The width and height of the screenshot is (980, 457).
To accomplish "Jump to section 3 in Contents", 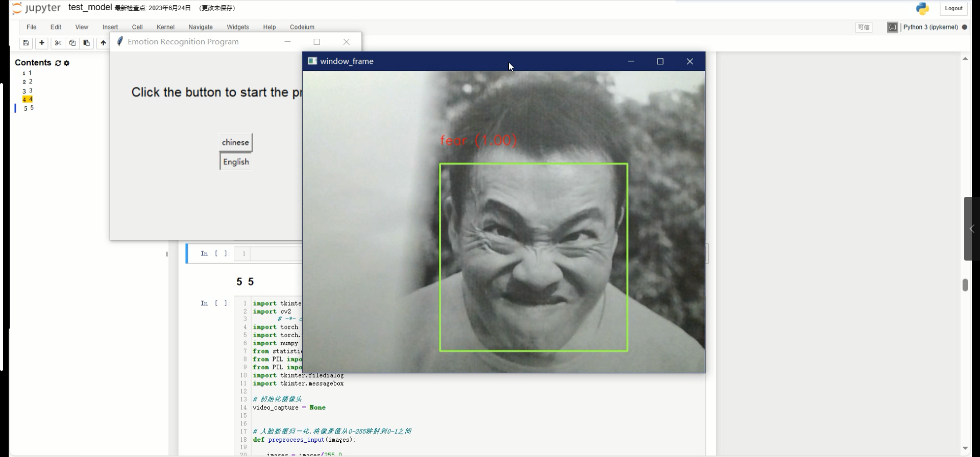I will [x=28, y=90].
